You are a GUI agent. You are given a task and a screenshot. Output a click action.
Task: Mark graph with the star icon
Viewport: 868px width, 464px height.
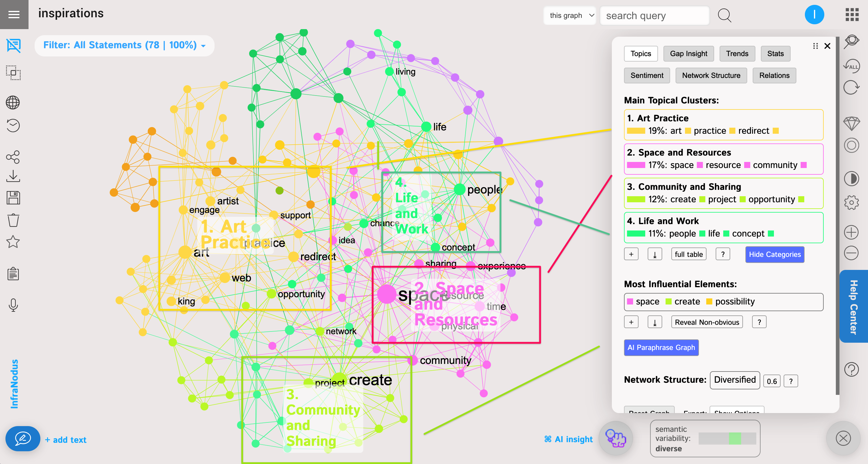[13, 241]
